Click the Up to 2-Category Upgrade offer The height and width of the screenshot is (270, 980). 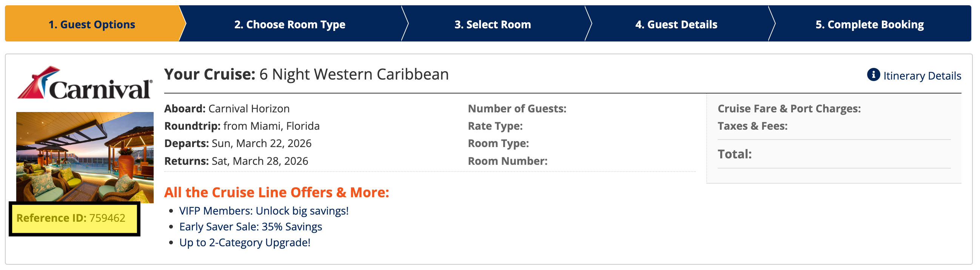tap(245, 242)
